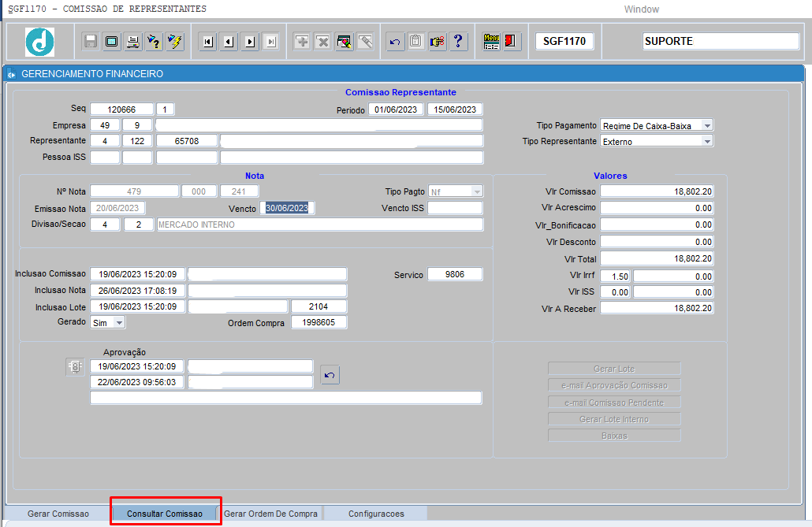Click the Vlr Desconto value field
This screenshot has height=527, width=812.
click(x=657, y=242)
